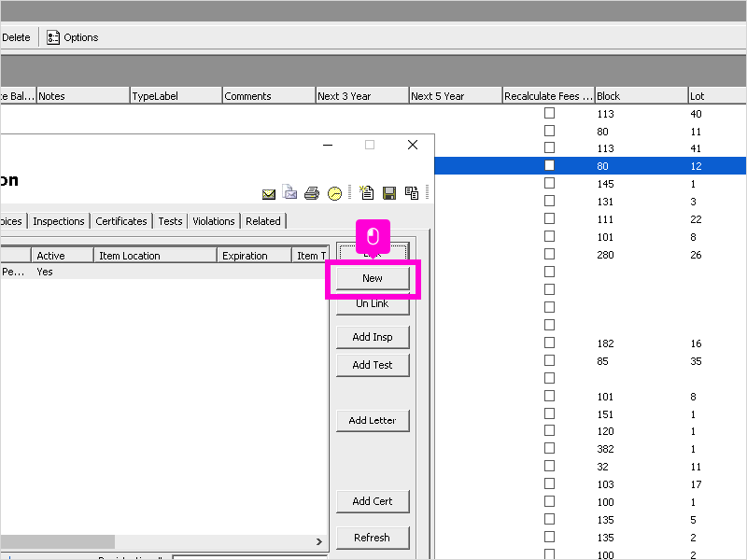This screenshot has width=747, height=560.
Task: Tick checkbox for Block 103 Lot 17
Action: 549,483
